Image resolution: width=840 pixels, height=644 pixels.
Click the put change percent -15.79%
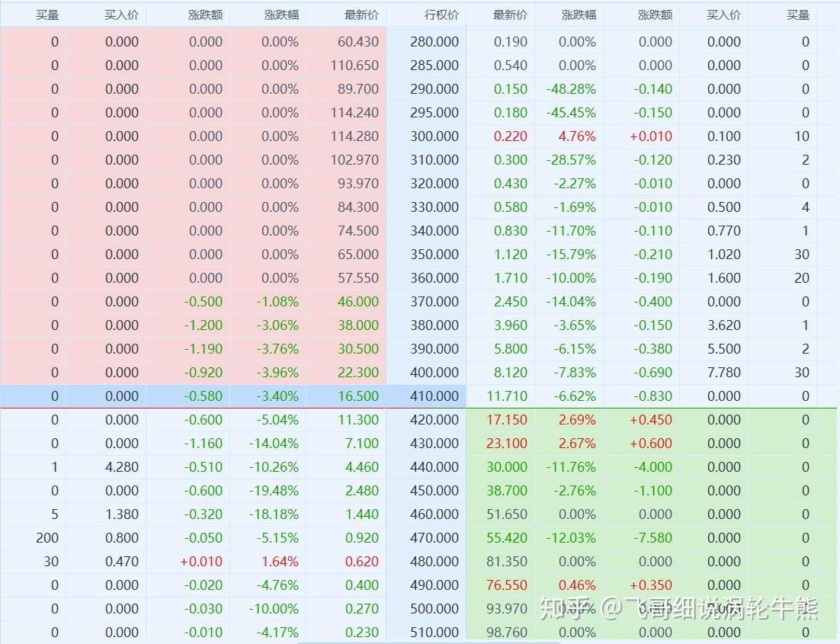pyautogui.click(x=570, y=254)
